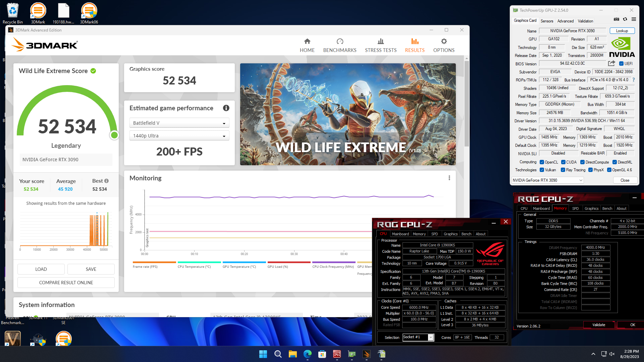Toggle the DirectCompute checkbox
Screen dimensions: 644x362
point(582,162)
